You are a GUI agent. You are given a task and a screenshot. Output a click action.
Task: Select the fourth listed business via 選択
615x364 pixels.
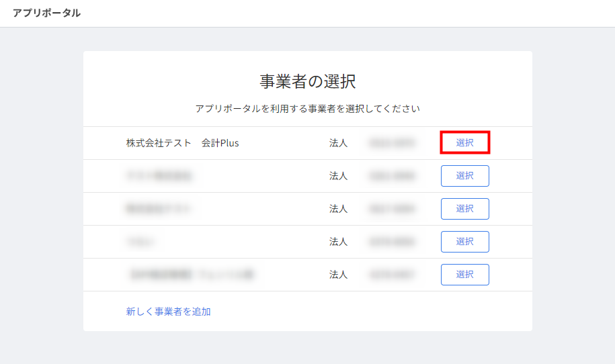click(464, 242)
